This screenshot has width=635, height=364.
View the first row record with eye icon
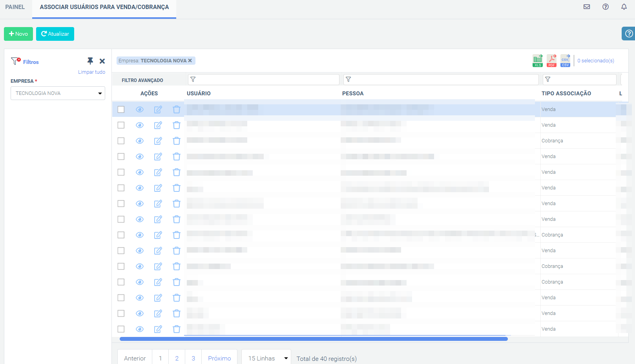[x=140, y=109]
